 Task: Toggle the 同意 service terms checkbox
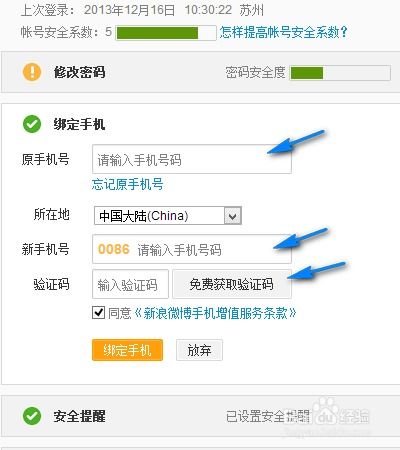click(98, 313)
